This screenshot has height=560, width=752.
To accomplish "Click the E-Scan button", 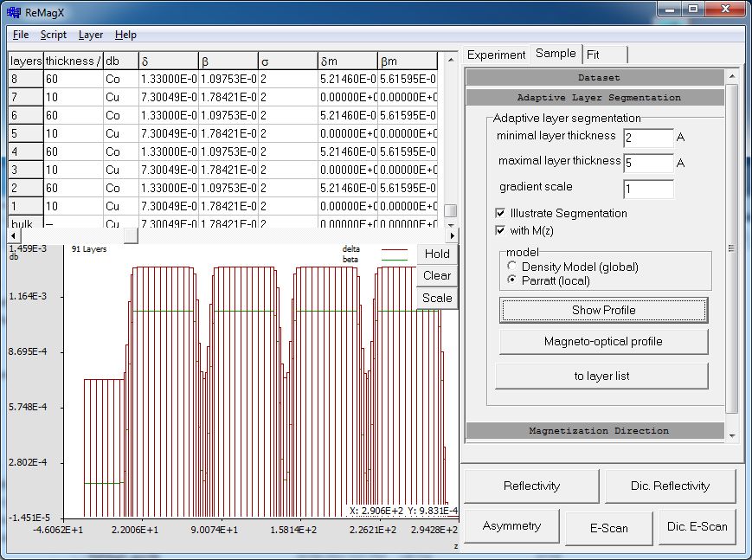I will point(610,528).
